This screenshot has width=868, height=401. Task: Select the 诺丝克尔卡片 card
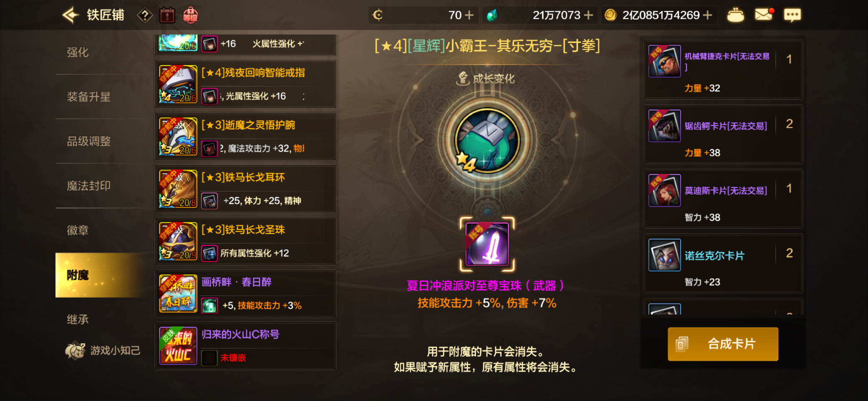pos(723,264)
